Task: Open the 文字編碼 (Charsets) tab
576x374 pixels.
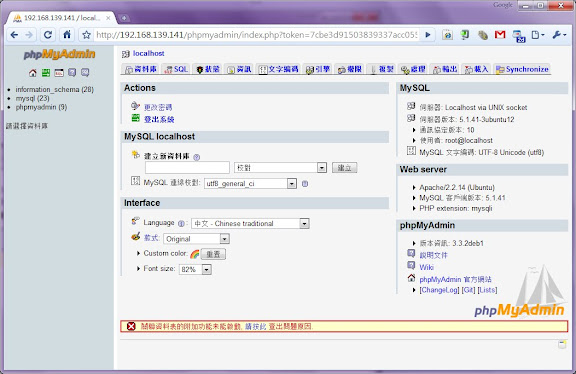Action: point(278,69)
